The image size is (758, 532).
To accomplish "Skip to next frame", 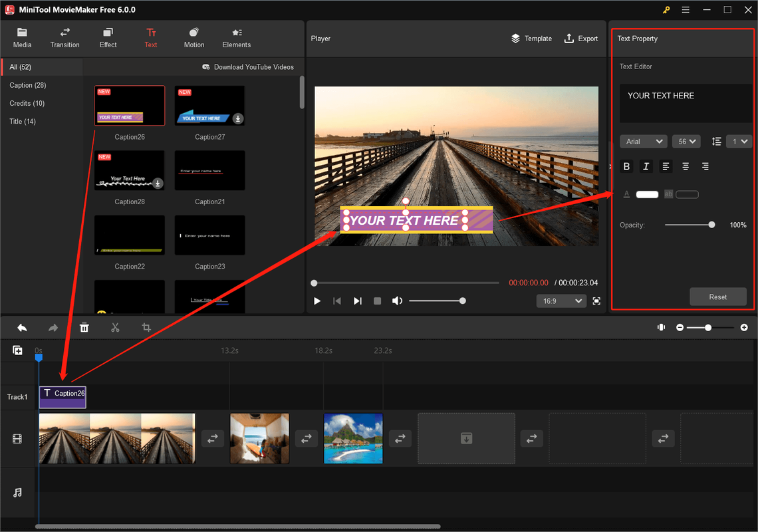I will click(x=357, y=301).
